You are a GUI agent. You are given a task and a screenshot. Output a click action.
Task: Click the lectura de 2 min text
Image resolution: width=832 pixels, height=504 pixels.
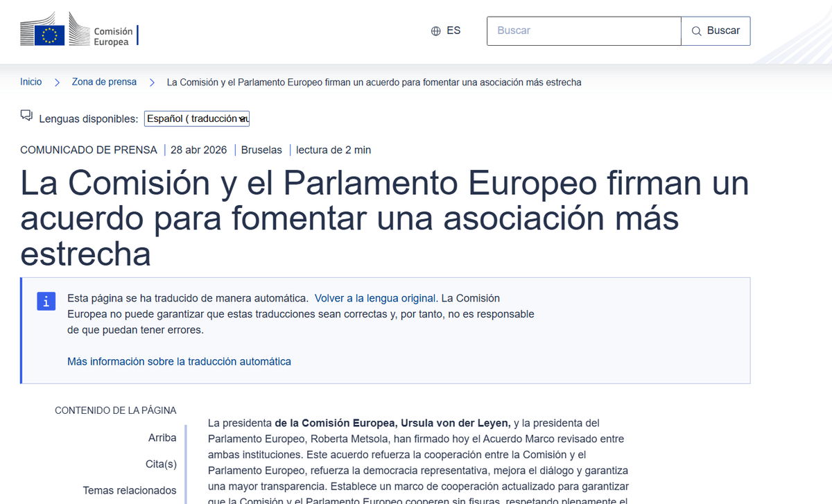pos(333,150)
